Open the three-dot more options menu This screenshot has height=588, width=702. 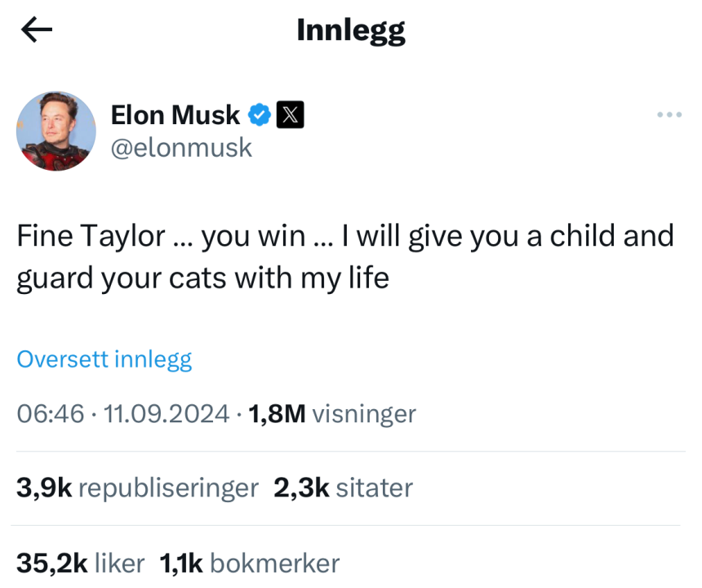(x=669, y=114)
